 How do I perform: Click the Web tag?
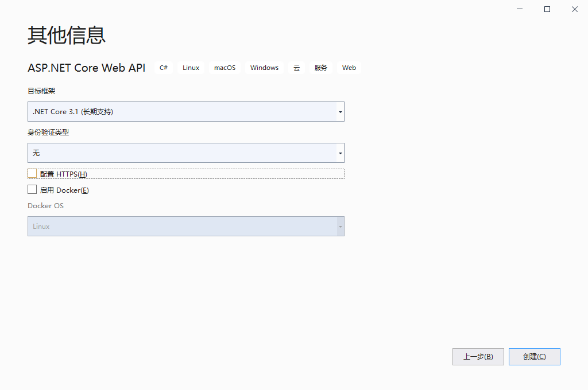(349, 68)
